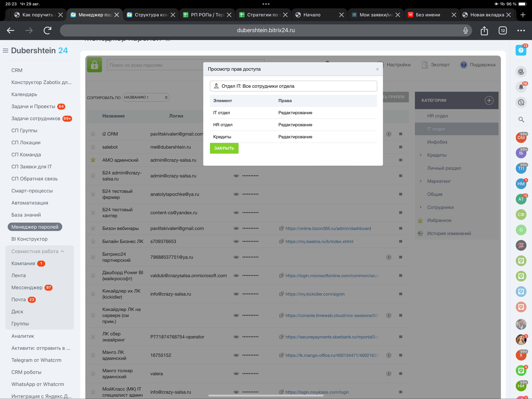Close the Без имени browser tab
Screen dimensions: 532x399
(454, 15)
